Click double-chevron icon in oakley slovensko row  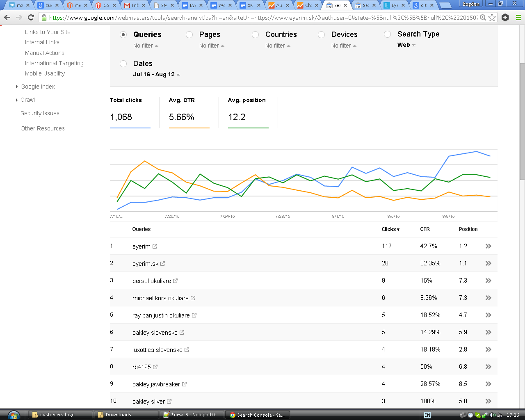(x=488, y=332)
